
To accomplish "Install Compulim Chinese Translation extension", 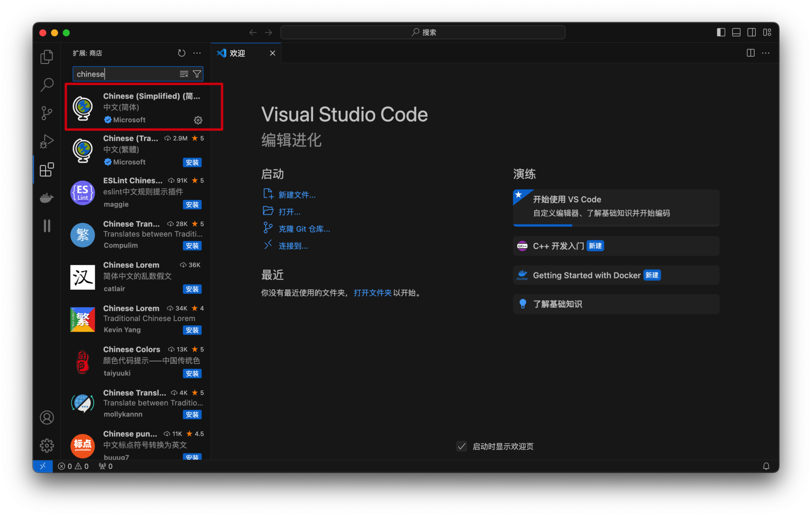I will point(192,246).
